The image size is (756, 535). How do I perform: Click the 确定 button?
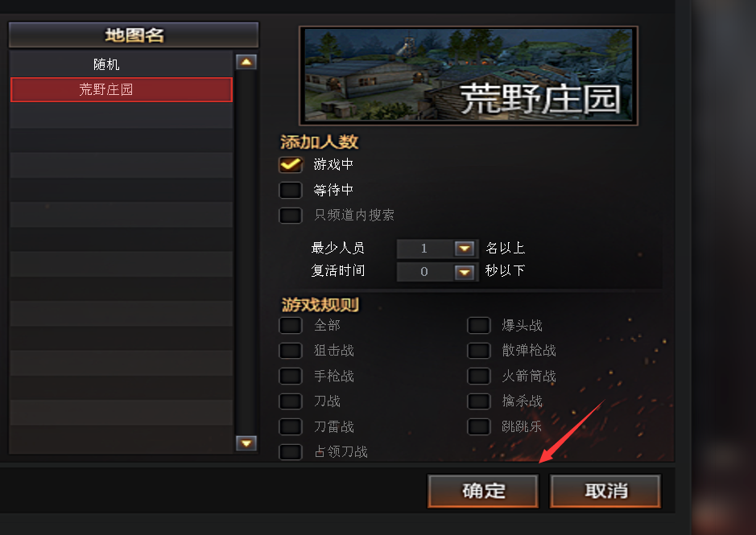click(x=483, y=491)
